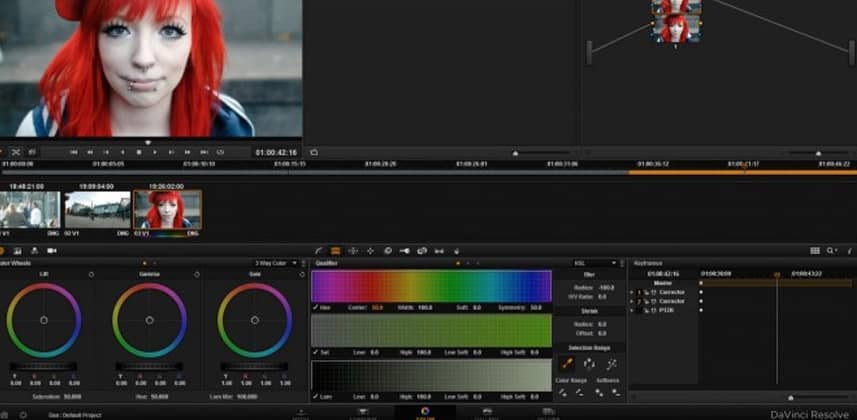Screen dimensions: 857x420
Task: Open the 3 Way Color dropdown
Action: pos(276,264)
